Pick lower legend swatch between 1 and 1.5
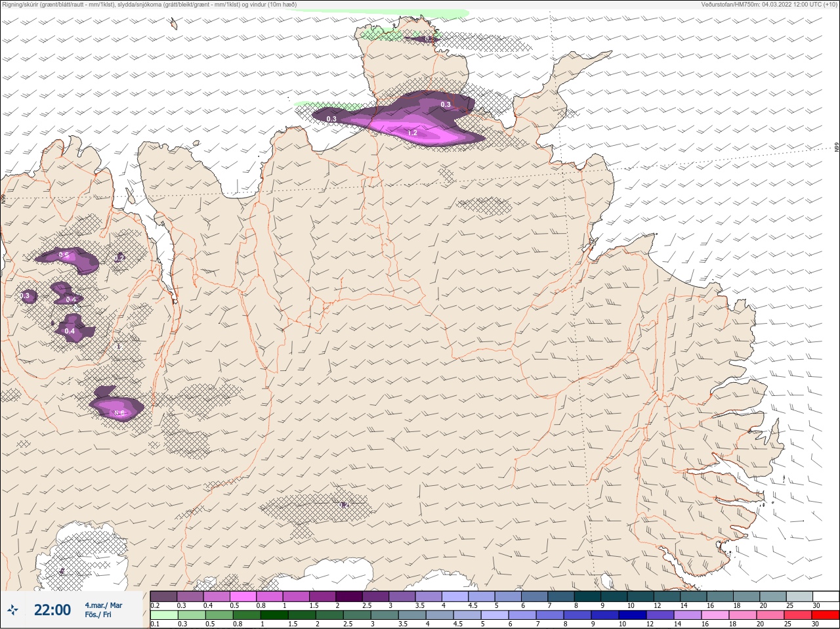The height and width of the screenshot is (629, 840). pyautogui.click(x=274, y=615)
